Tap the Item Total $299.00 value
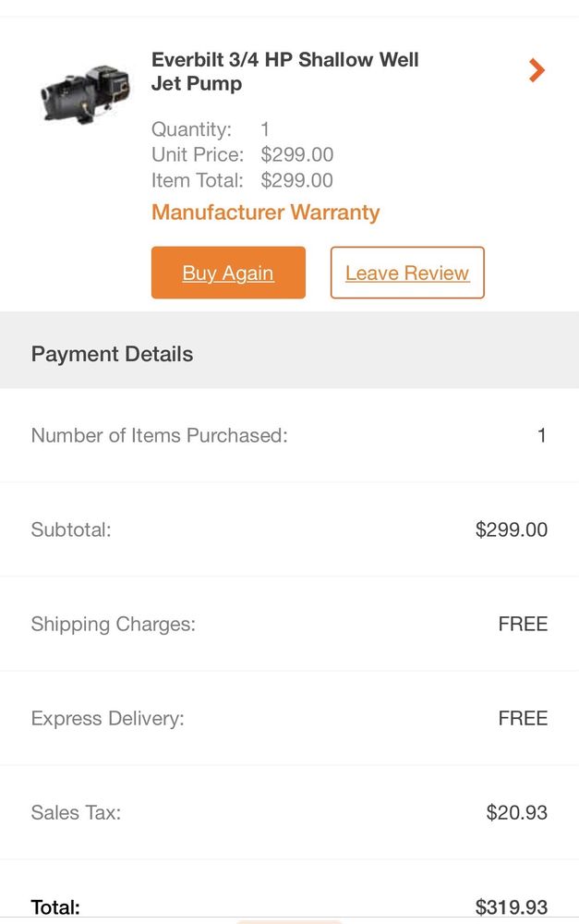579x924 pixels. 296,180
